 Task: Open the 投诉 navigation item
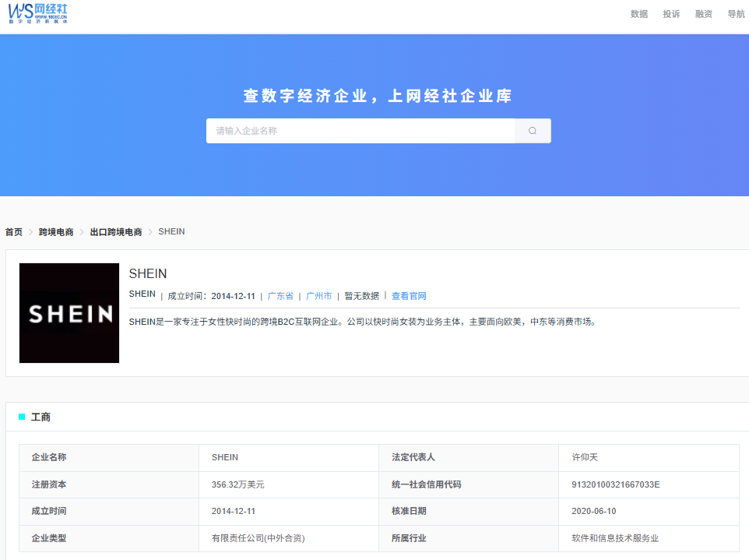pyautogui.click(x=671, y=14)
